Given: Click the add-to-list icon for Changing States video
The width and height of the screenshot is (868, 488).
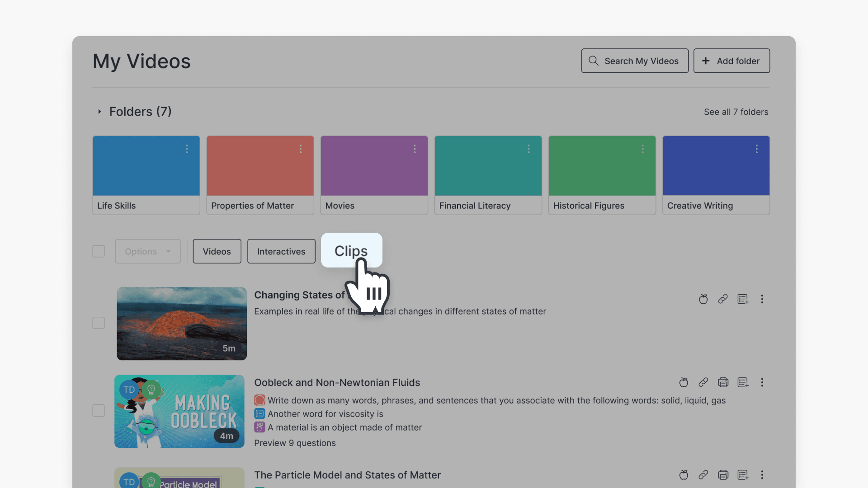Looking at the screenshot, I should click(743, 299).
